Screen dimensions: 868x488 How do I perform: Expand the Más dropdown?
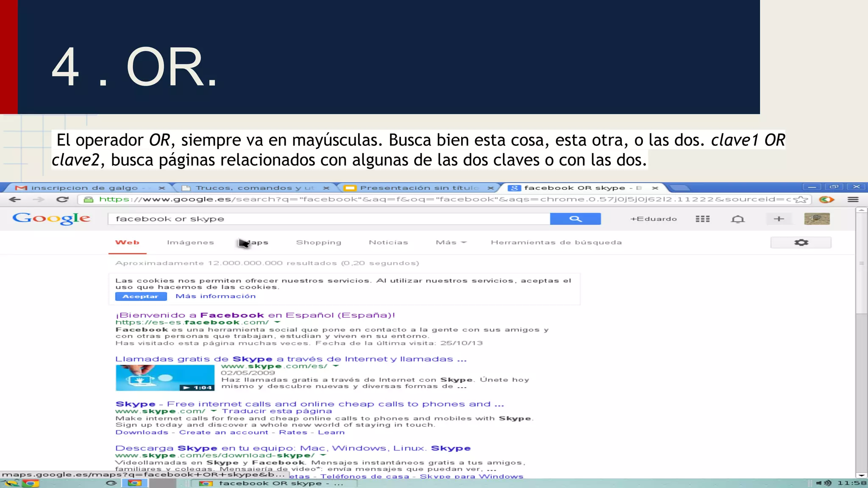coord(451,242)
